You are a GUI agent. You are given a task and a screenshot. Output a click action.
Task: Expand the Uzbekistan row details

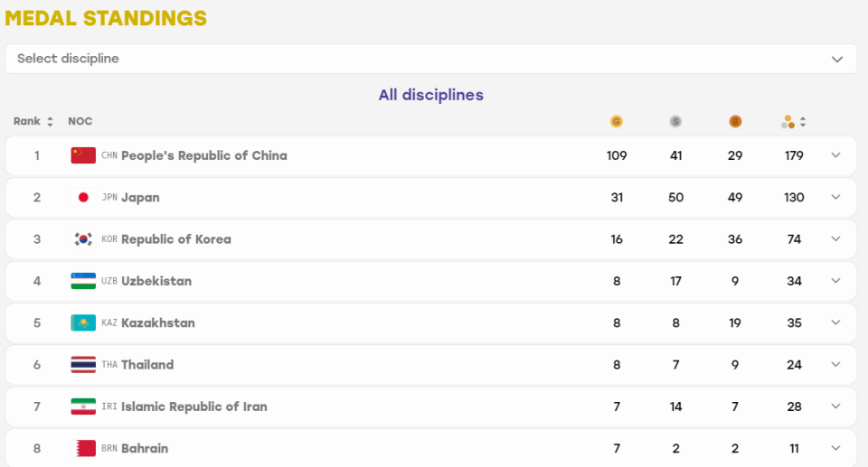coord(835,281)
